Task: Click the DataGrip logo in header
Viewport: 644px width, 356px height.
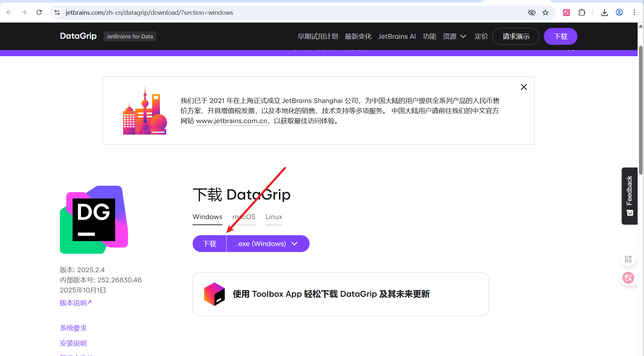Action: coord(78,36)
